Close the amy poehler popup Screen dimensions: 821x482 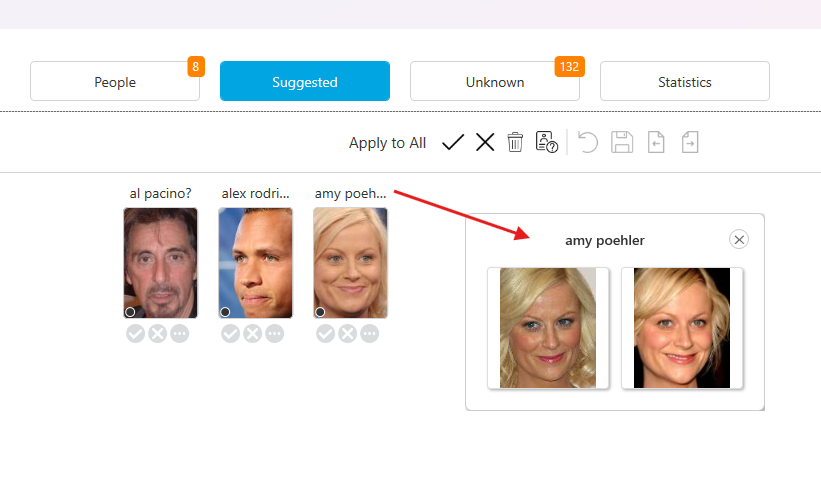(739, 240)
